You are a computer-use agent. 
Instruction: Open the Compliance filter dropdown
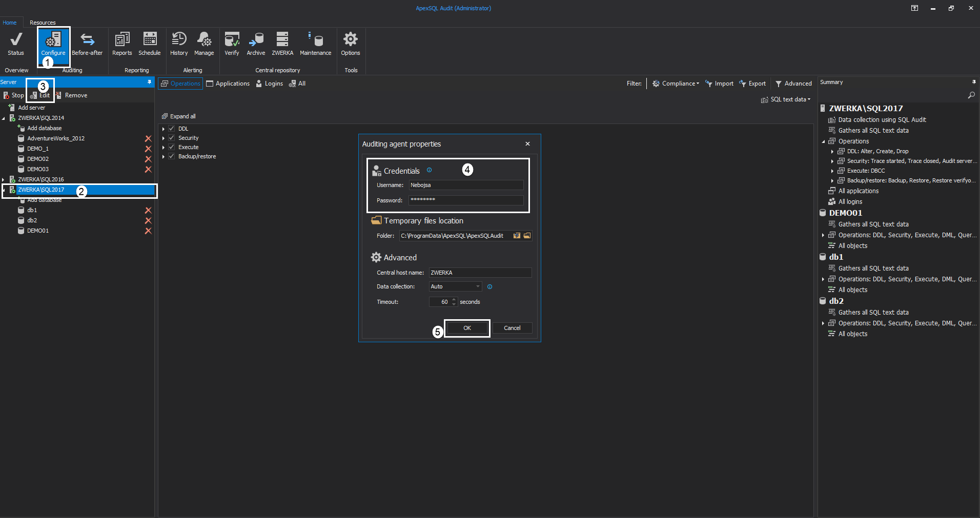click(676, 84)
